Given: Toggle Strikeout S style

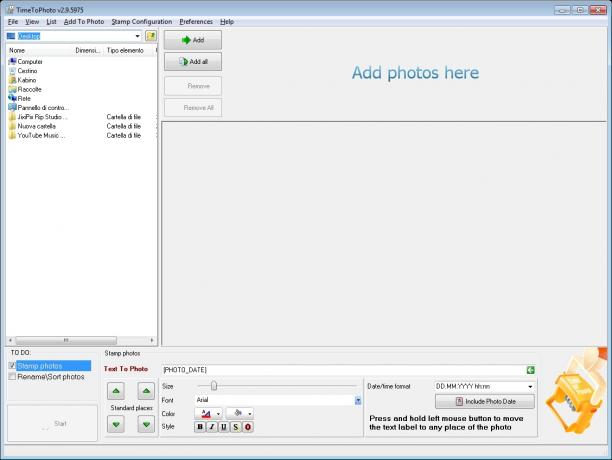Looking at the screenshot, I should 236,427.
